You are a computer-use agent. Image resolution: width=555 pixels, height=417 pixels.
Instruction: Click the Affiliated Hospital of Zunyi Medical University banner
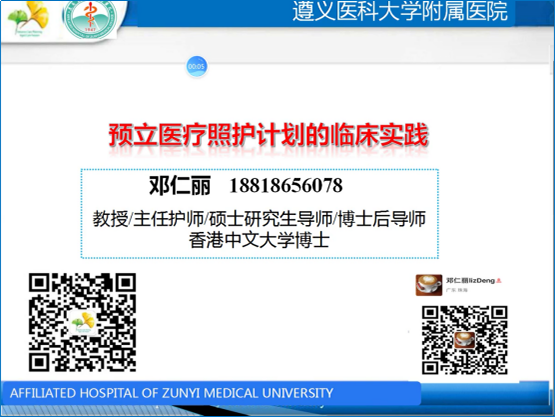(211, 393)
